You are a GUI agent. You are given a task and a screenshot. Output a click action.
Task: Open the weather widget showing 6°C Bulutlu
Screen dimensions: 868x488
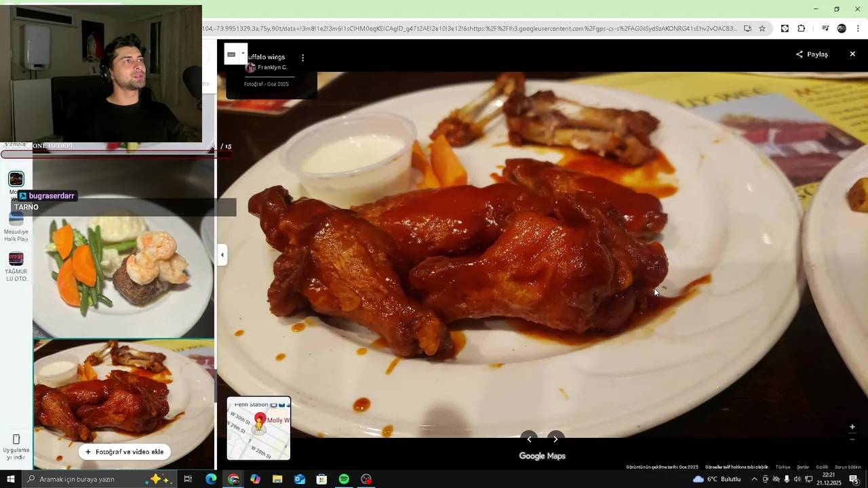[x=717, y=479]
